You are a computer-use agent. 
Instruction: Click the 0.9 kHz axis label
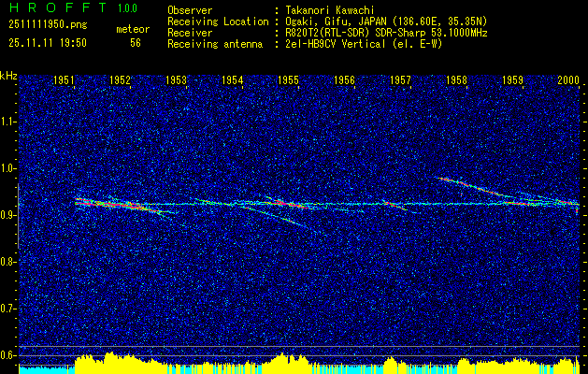(7, 215)
